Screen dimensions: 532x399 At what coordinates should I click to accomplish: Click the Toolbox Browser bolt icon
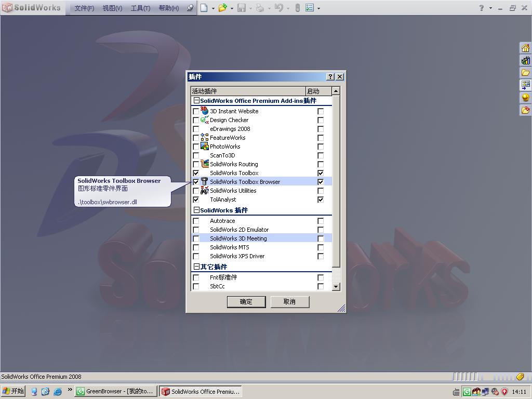204,181
